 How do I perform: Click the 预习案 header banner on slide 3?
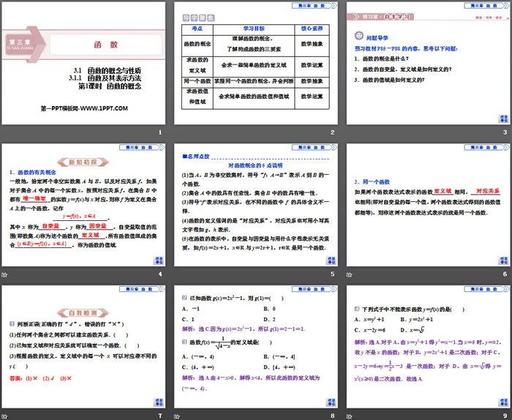tap(381, 17)
